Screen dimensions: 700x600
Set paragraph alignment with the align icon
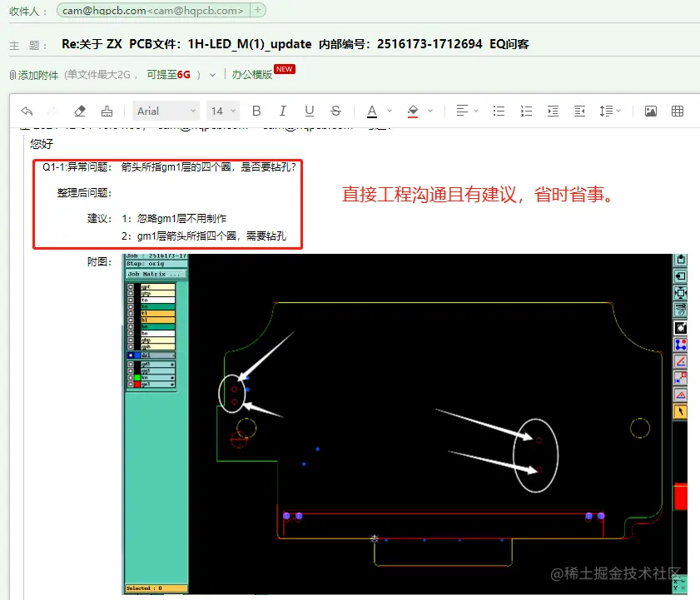462,111
